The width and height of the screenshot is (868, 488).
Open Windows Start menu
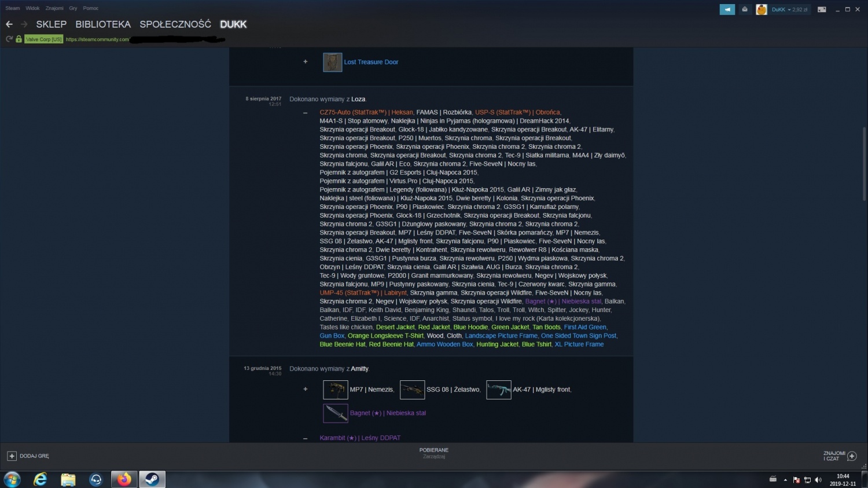pos(12,479)
